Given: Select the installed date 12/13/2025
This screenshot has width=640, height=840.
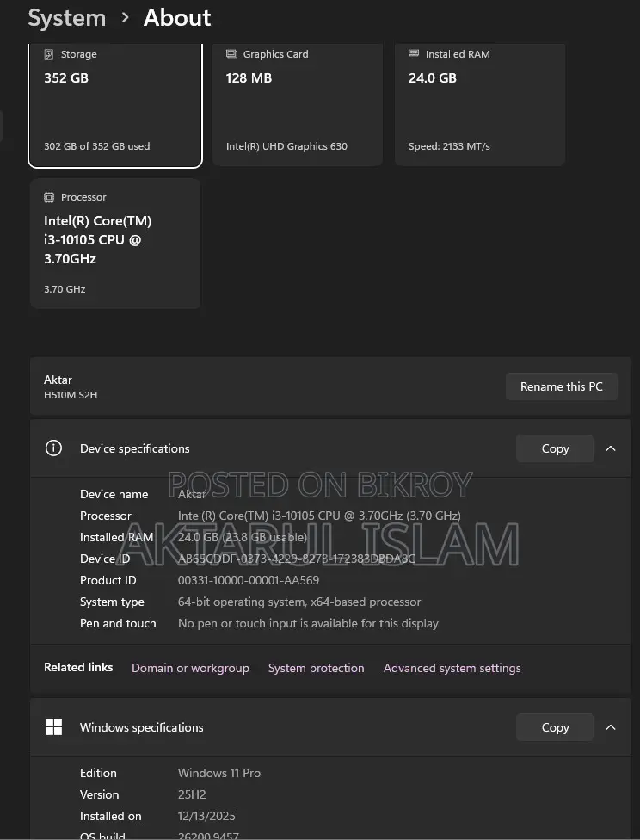Looking at the screenshot, I should pos(206,816).
